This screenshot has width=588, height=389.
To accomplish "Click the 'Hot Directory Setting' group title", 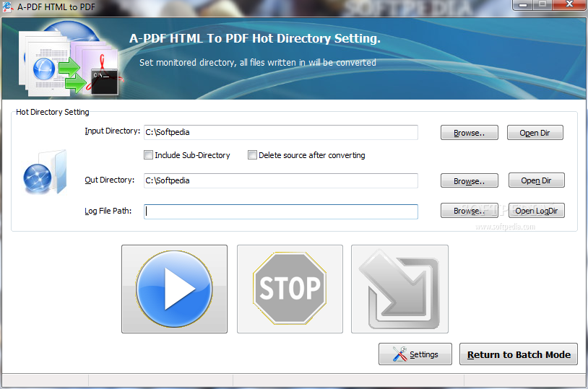I will click(53, 112).
